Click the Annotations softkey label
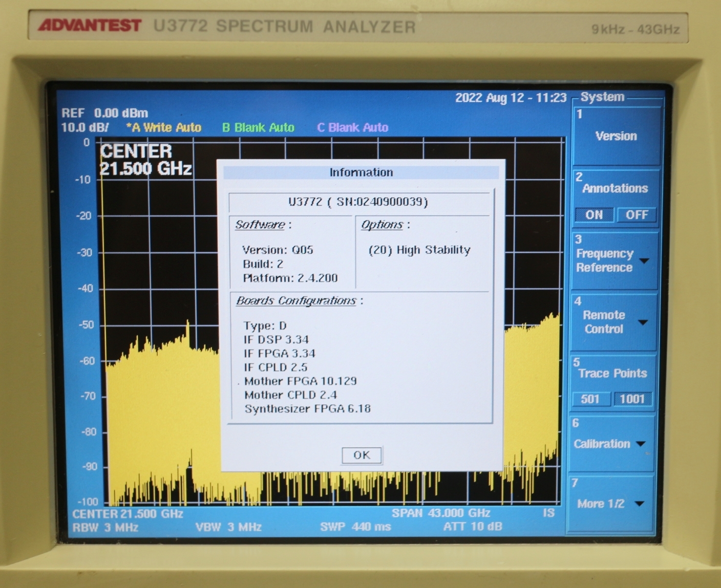This screenshot has height=588, width=721. coord(615,188)
